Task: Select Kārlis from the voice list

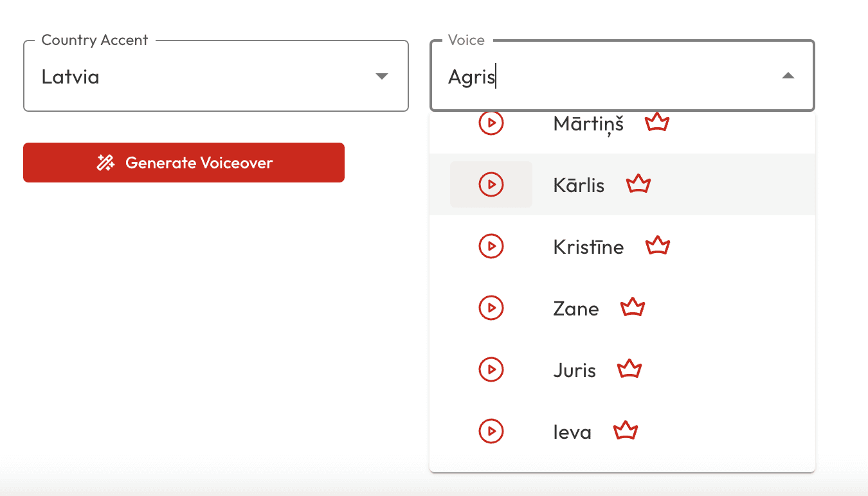Action: pos(578,184)
